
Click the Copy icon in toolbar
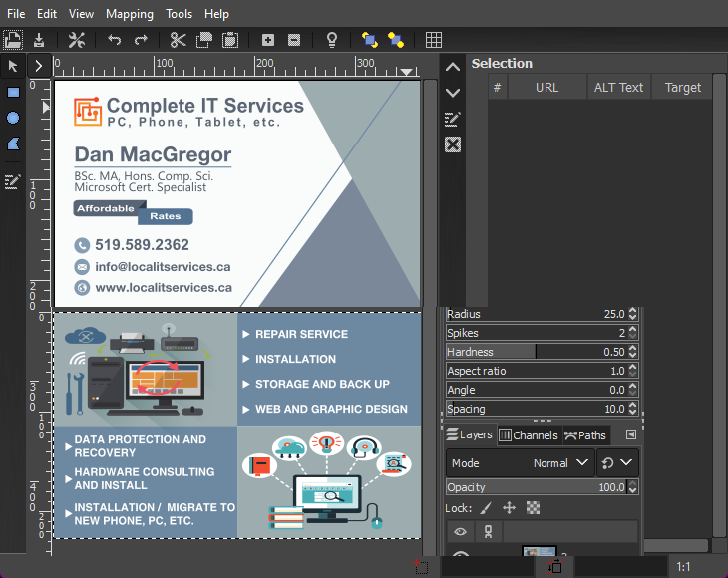(203, 40)
